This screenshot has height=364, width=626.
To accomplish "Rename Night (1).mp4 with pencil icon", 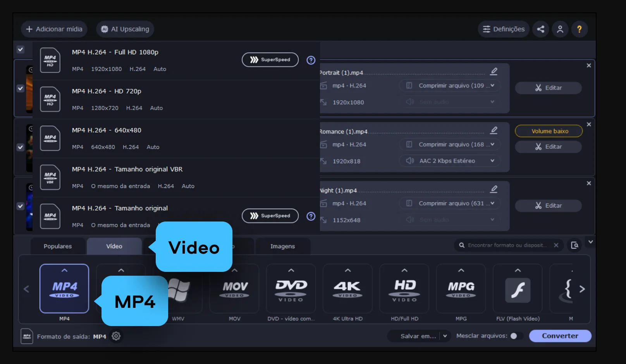I will pyautogui.click(x=494, y=189).
